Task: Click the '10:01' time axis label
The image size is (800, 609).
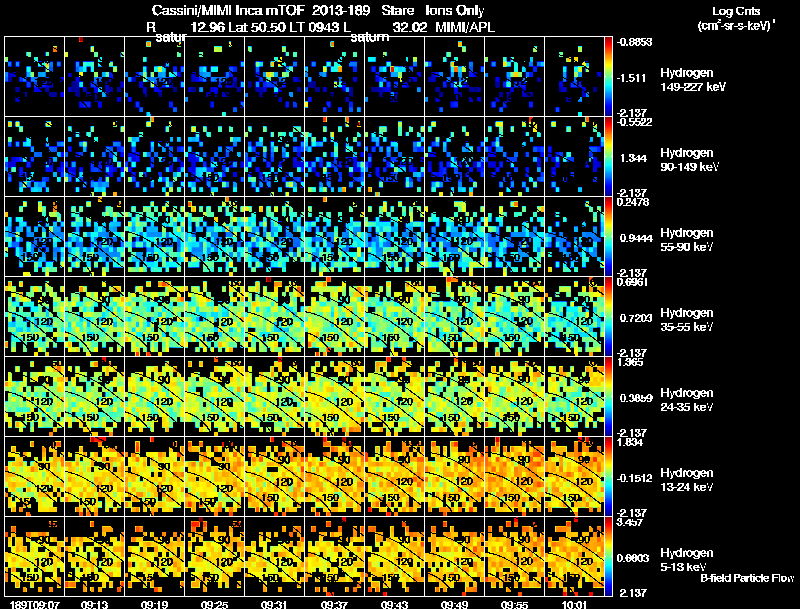Action: click(574, 604)
